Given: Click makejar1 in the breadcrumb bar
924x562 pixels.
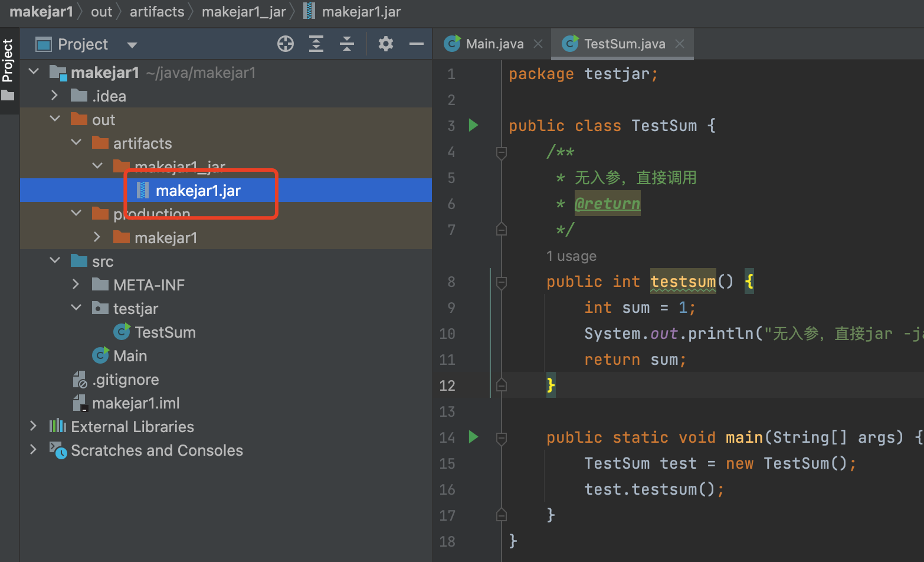Looking at the screenshot, I should (x=41, y=11).
